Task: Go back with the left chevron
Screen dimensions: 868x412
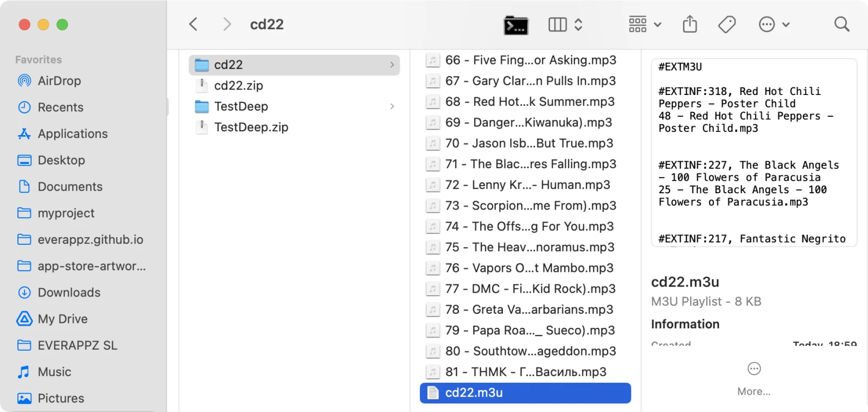Action: point(193,24)
